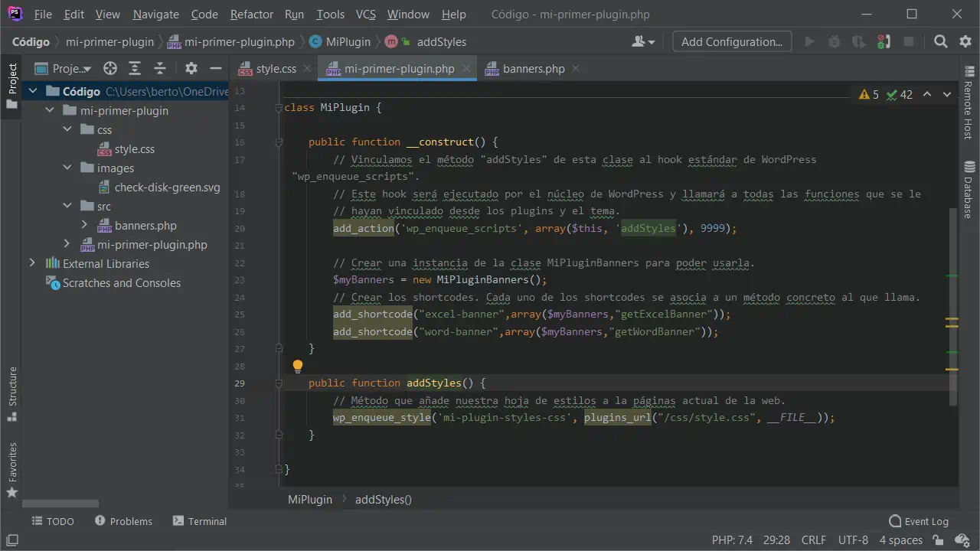Viewport: 980px width, 551px height.
Task: Open the Navigate menu
Action: [x=155, y=14]
